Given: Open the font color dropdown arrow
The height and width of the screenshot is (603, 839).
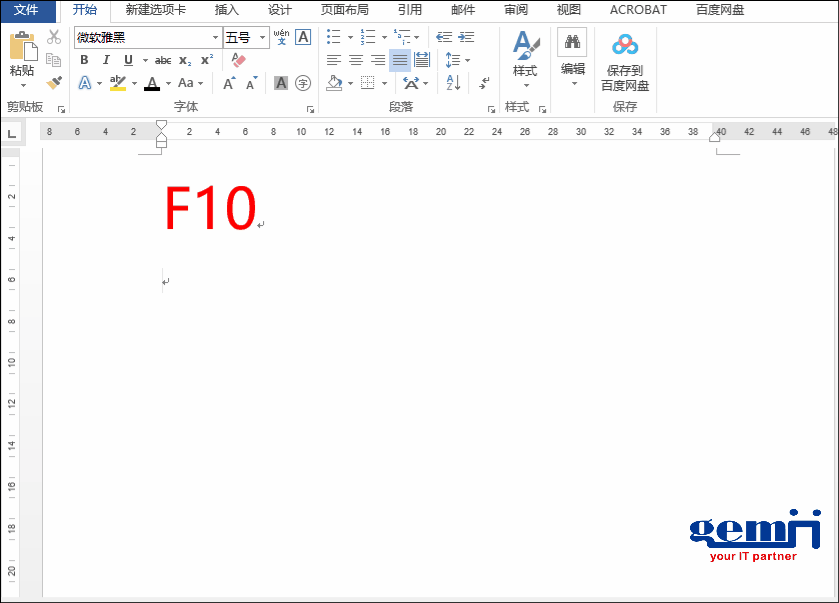Looking at the screenshot, I should point(166,82).
